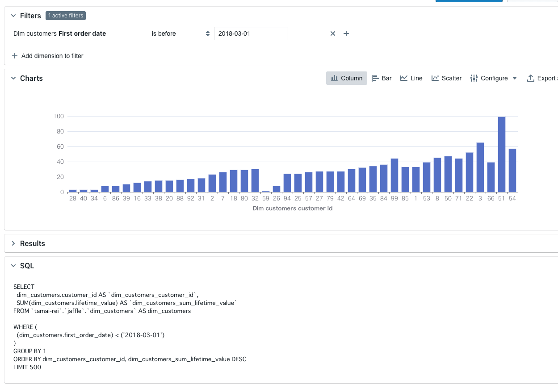Click the Bar chart icon

tap(375, 78)
